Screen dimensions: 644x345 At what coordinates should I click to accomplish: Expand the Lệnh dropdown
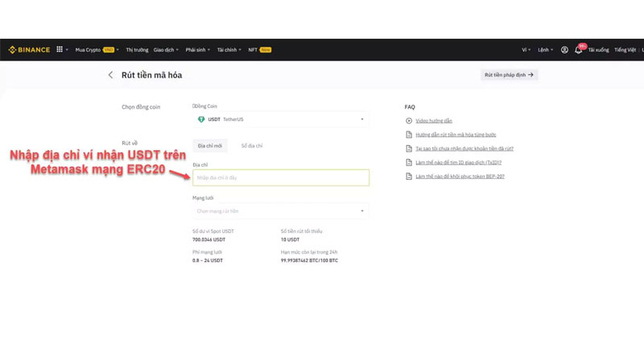tap(546, 50)
